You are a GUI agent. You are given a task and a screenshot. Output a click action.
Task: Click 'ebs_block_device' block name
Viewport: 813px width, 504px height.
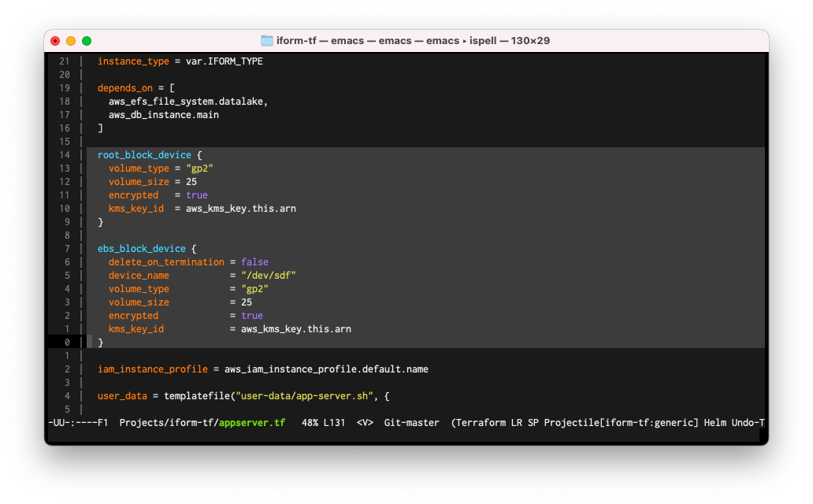(142, 249)
